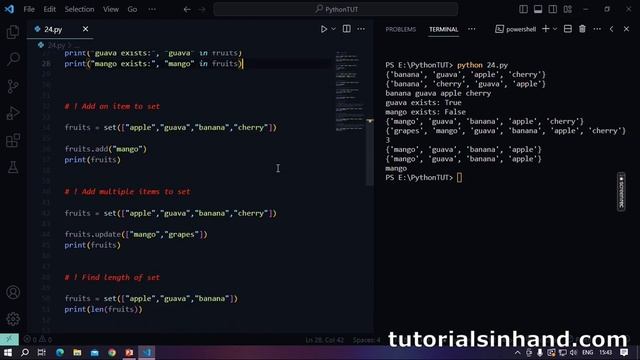Open Mail app from taskbar
640x360 pixels.
point(95,352)
